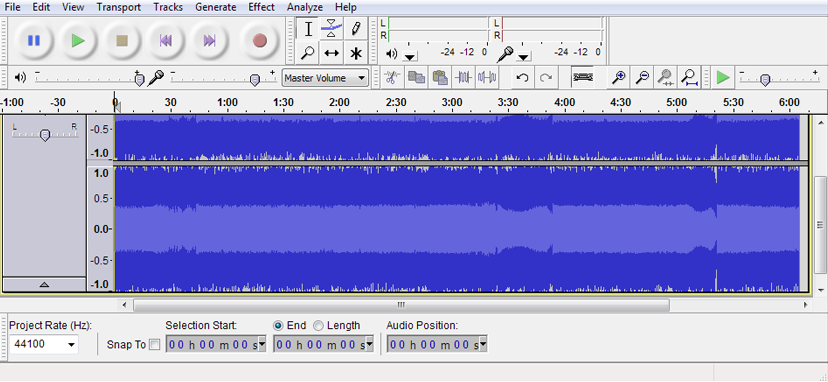The width and height of the screenshot is (828, 382).
Task: Open End time format dropdown
Action: click(370, 344)
